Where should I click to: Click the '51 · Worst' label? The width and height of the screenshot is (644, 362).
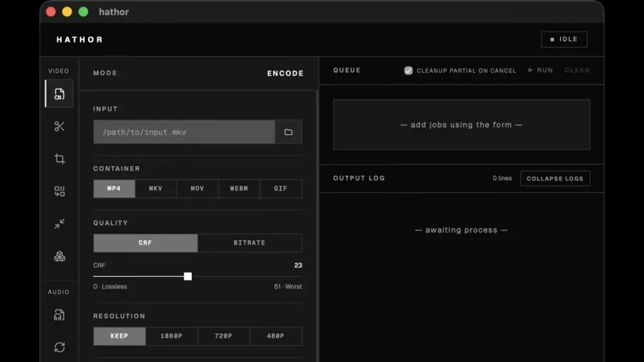288,286
